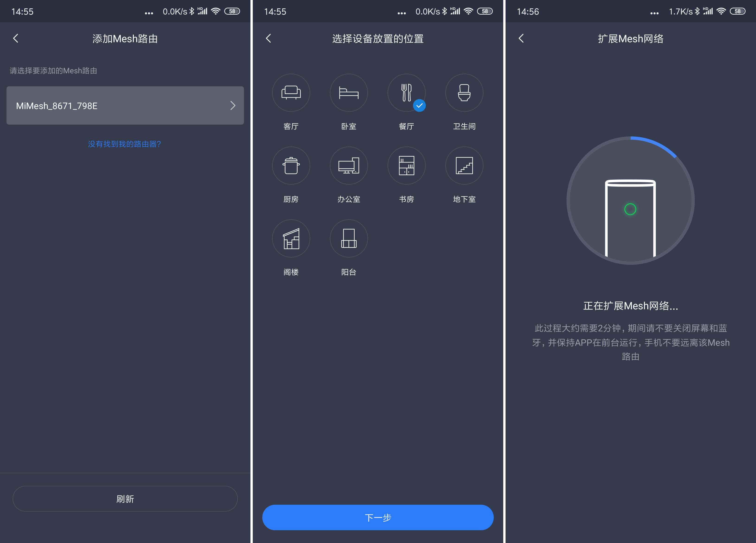
Task: Select the study (书房) location icon
Action: coord(408,167)
